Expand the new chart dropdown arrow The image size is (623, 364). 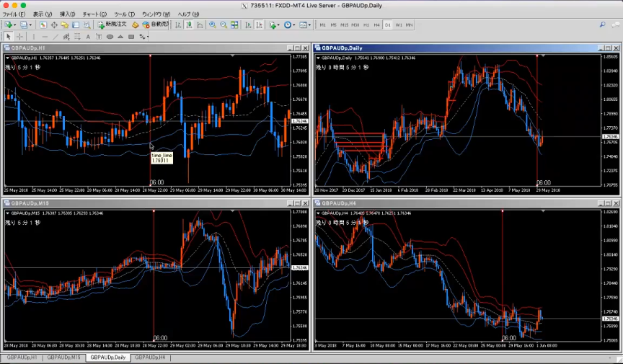tap(16, 25)
